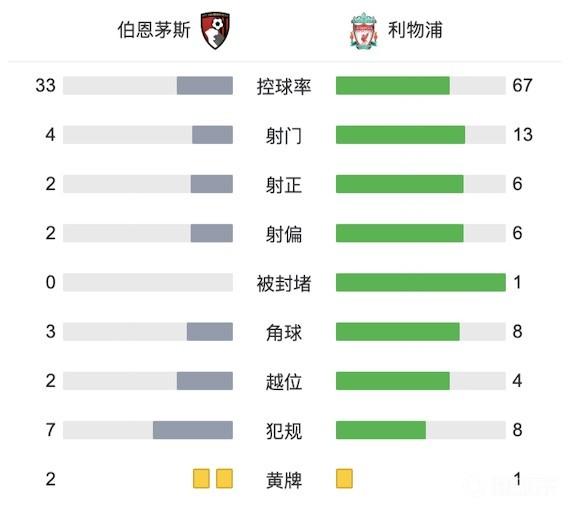Click the 被封堵 stat label

284,283
